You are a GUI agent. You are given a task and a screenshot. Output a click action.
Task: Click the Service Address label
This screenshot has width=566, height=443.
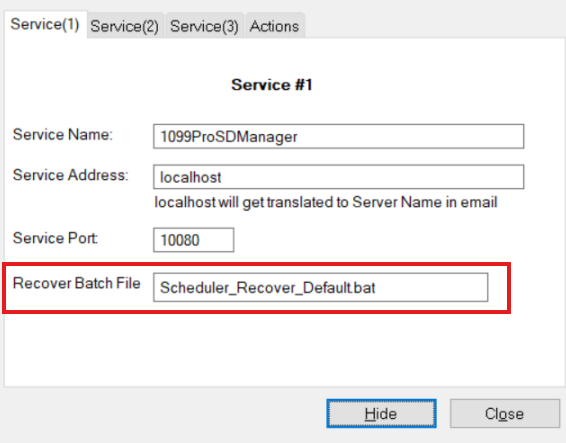(71, 175)
